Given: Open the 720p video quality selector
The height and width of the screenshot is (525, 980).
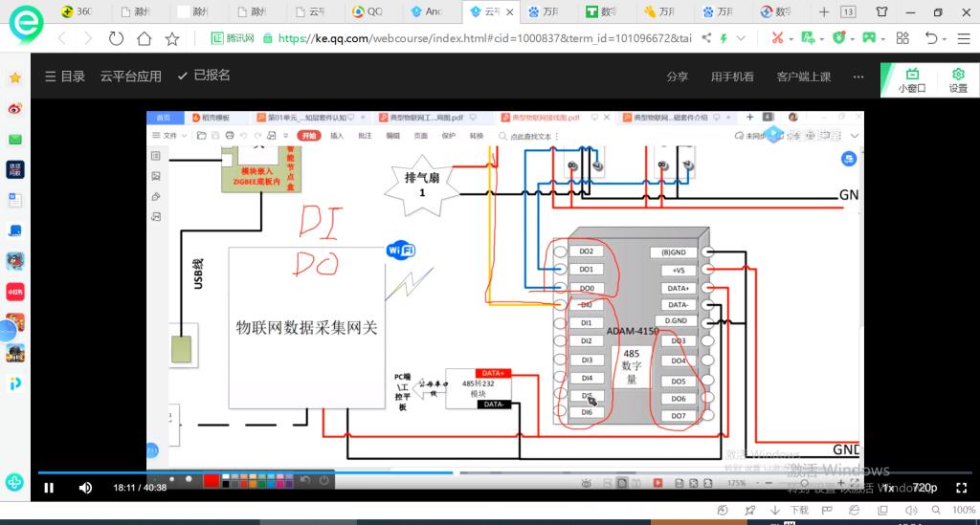Looking at the screenshot, I should click(924, 488).
